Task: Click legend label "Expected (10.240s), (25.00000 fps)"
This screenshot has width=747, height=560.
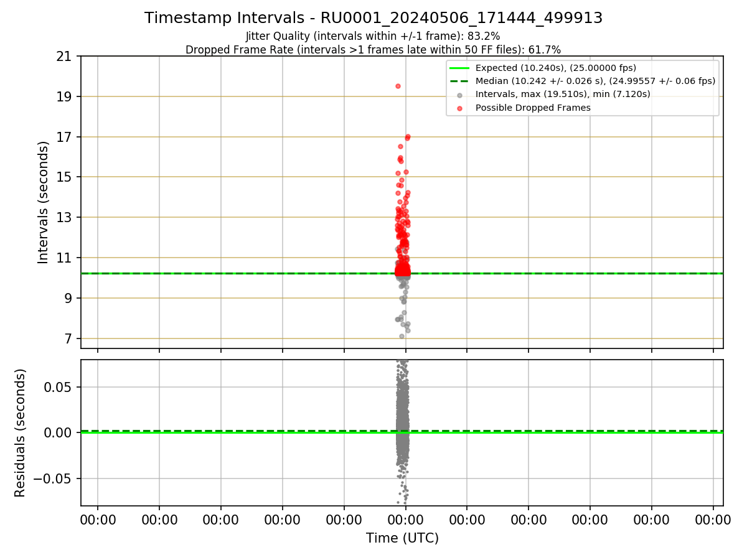Action: tap(556, 68)
